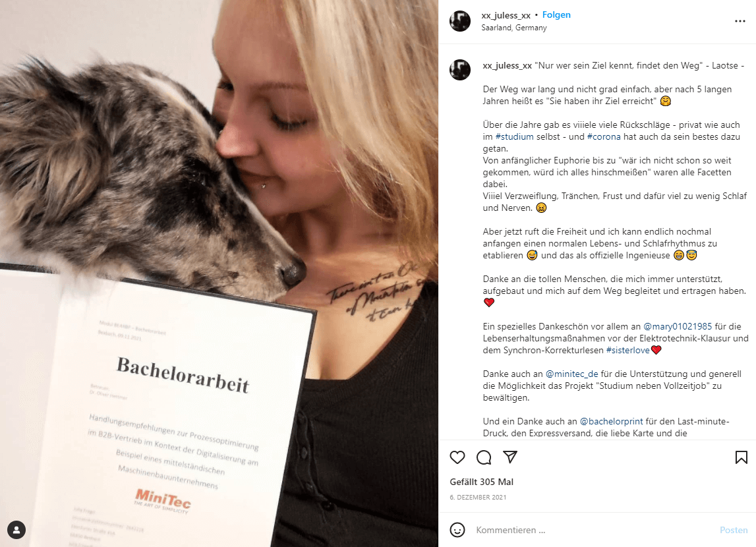Visit the @bachelorprint profile
This screenshot has width=756, height=547.
(x=611, y=421)
